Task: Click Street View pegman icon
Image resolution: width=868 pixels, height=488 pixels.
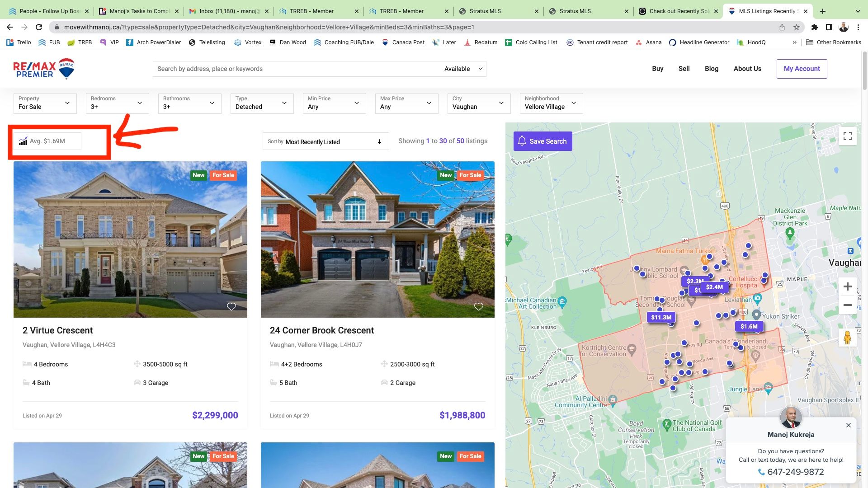Action: pyautogui.click(x=847, y=337)
